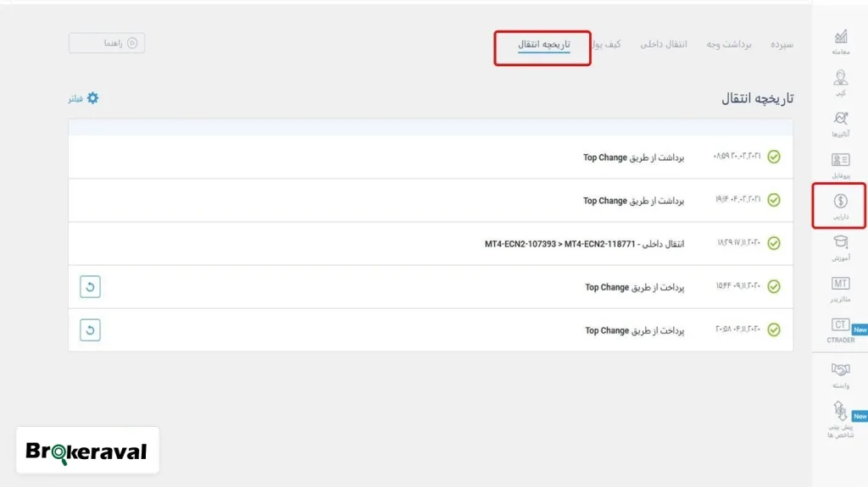Click پیش بینی شاخص ها sidebar icon
868x487 pixels.
[x=840, y=418]
